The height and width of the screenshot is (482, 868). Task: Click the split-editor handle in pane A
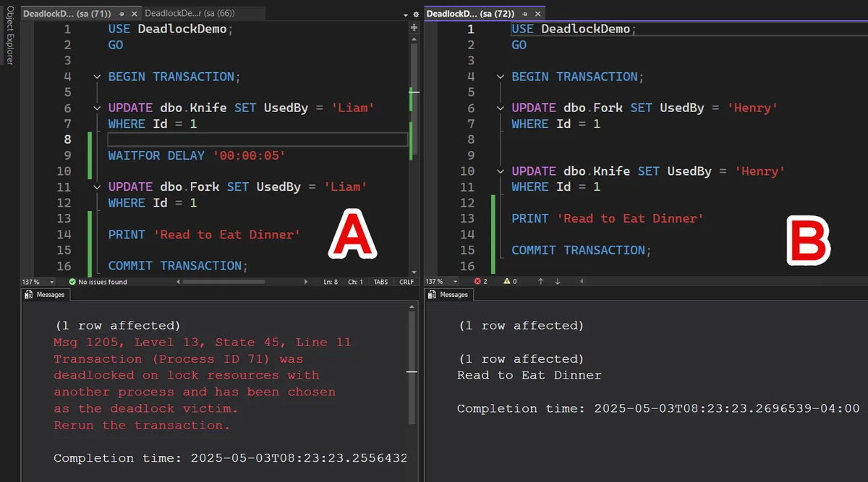414,27
